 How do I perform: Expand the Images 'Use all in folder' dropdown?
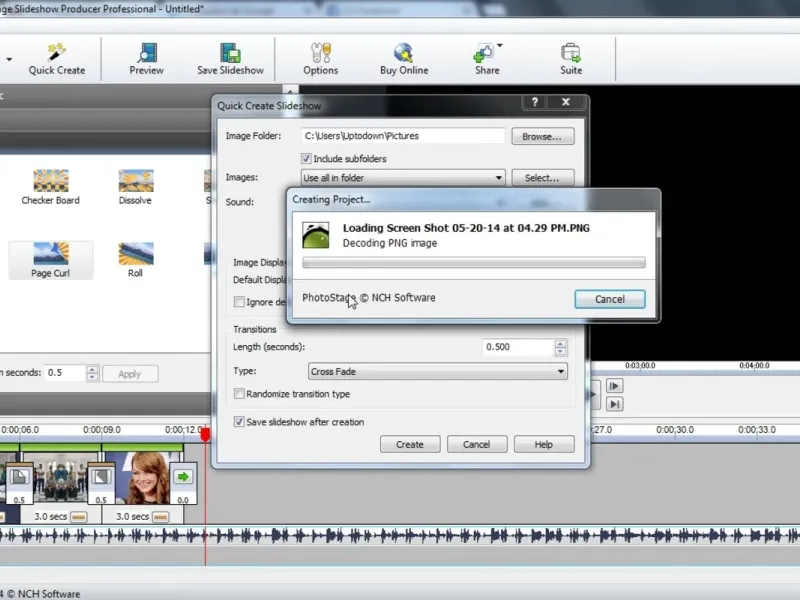click(x=403, y=178)
